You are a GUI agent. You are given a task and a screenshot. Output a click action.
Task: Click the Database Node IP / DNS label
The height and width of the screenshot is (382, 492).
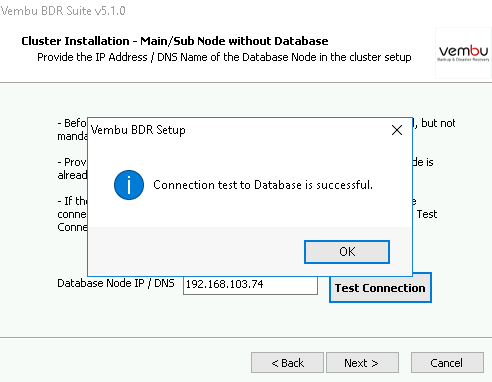[x=116, y=283]
